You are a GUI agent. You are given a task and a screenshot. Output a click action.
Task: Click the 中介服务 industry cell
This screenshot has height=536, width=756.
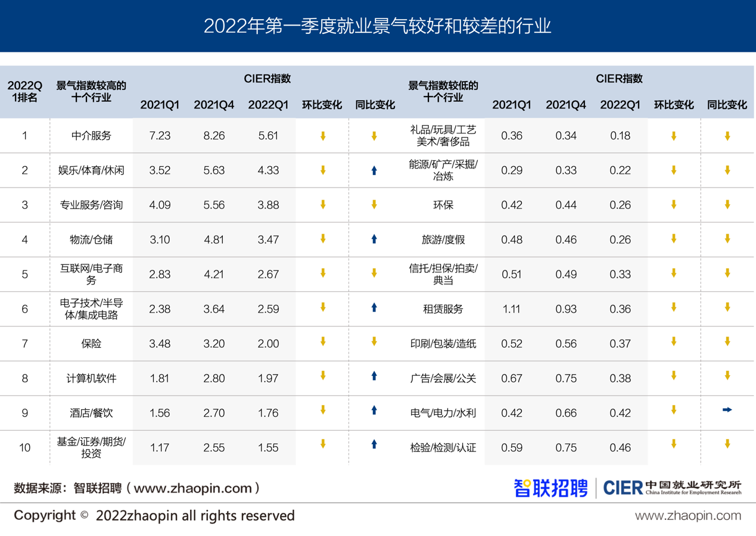click(91, 136)
